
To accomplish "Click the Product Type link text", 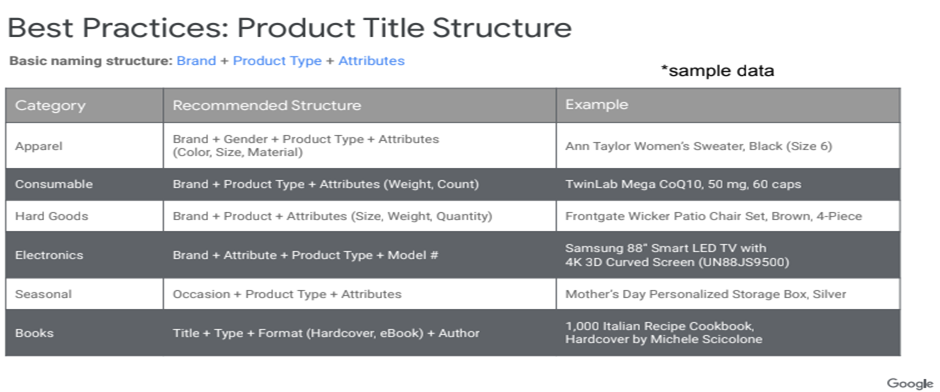I will click(x=278, y=61).
